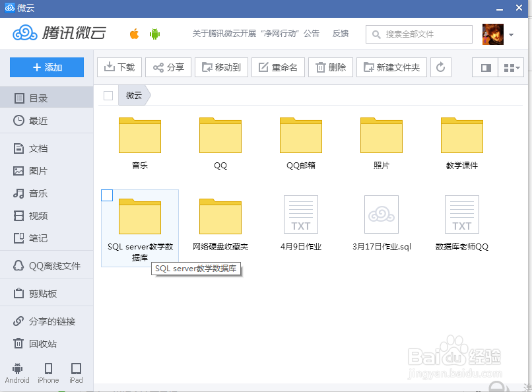532x392 pixels.
Task: Select 图片 pictures in the sidebar
Action: point(46,170)
